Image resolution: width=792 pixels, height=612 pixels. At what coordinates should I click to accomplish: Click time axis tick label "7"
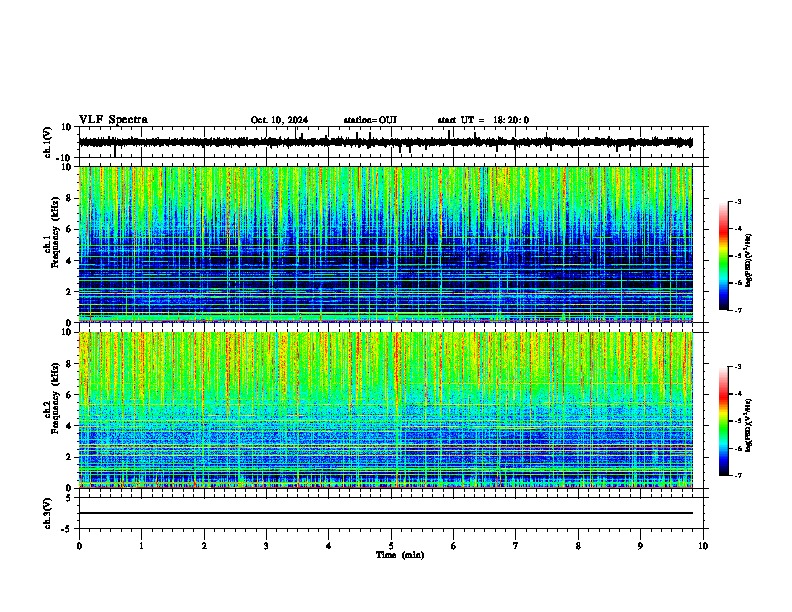pyautogui.click(x=516, y=546)
